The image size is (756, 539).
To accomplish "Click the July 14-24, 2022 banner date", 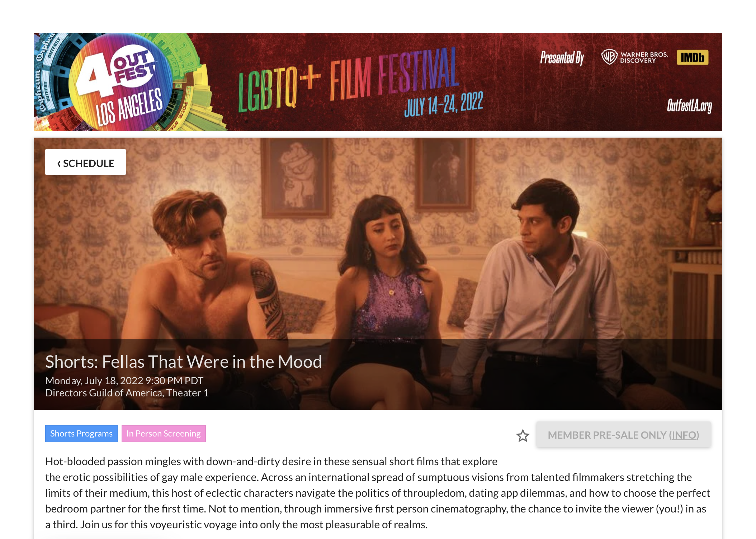I will coord(444,104).
